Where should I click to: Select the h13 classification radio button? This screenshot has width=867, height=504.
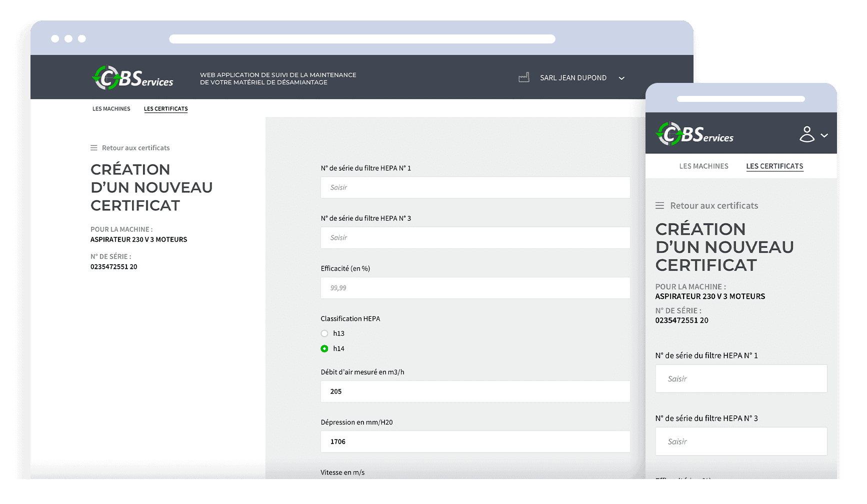point(324,333)
